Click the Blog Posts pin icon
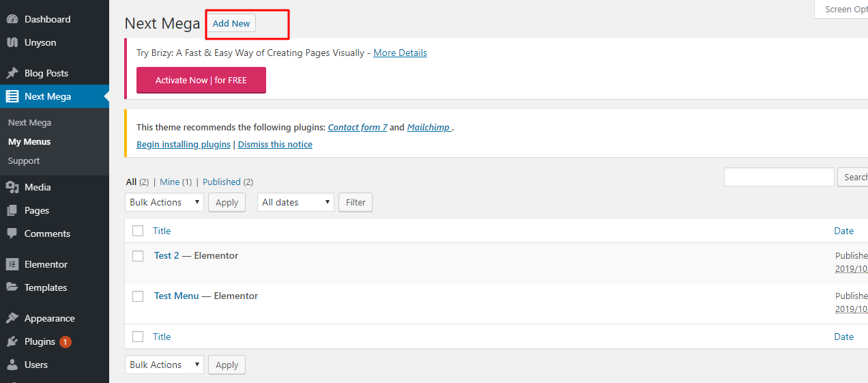The height and width of the screenshot is (383, 868). click(x=12, y=73)
